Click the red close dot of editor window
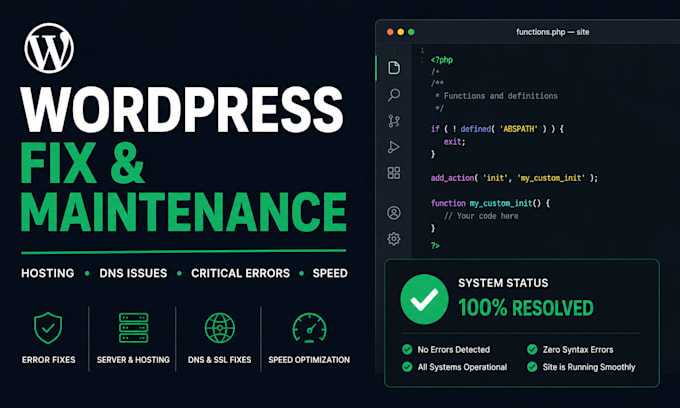This screenshot has width=680, height=408. pos(390,32)
